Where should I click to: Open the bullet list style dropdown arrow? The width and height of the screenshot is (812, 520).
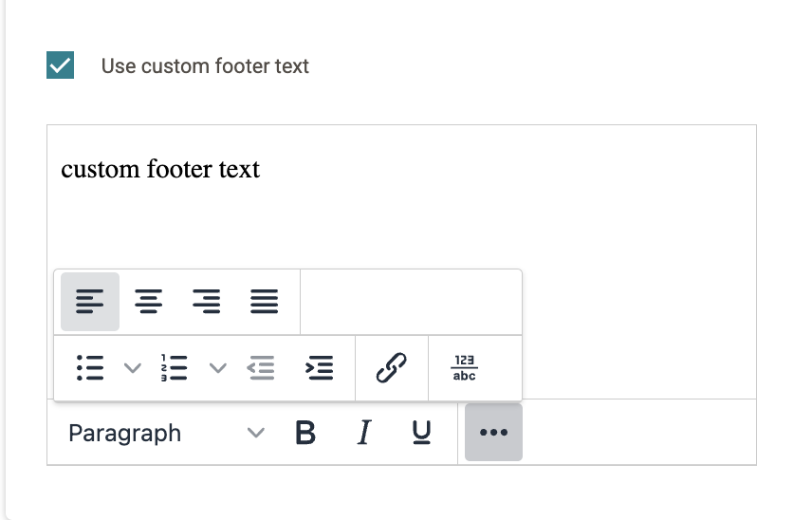pyautogui.click(x=133, y=368)
